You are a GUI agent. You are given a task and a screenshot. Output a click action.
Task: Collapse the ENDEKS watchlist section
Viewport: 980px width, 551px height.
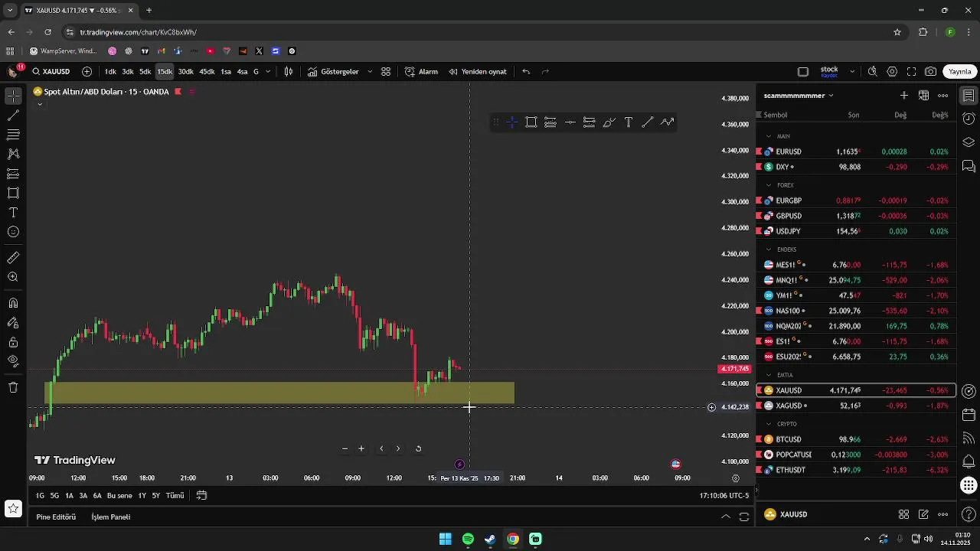[x=769, y=249]
